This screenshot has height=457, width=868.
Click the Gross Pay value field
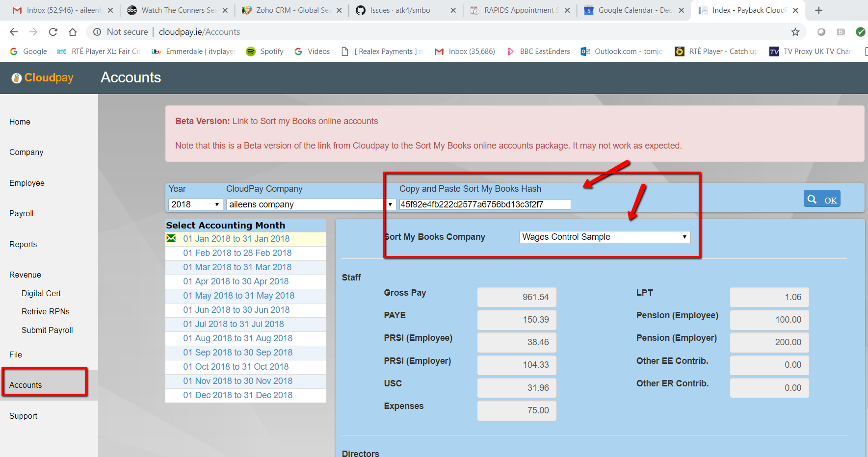[x=516, y=297]
